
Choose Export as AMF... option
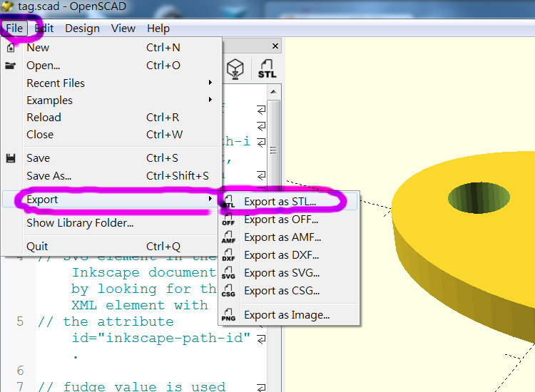pyautogui.click(x=289, y=237)
